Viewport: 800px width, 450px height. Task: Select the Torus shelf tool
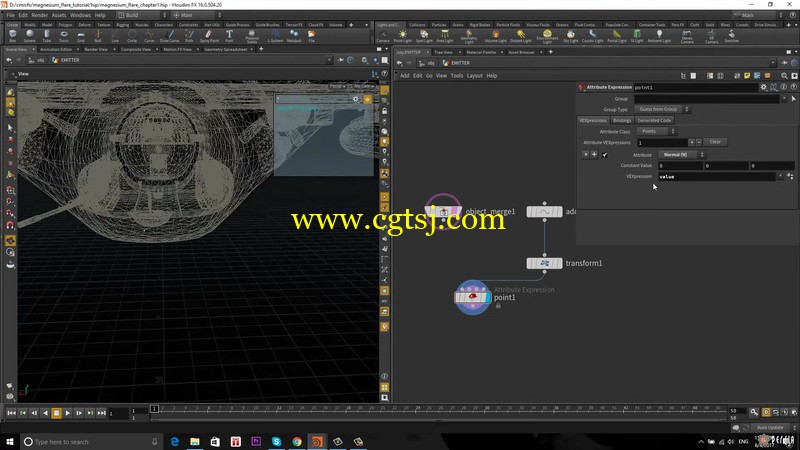[64, 36]
